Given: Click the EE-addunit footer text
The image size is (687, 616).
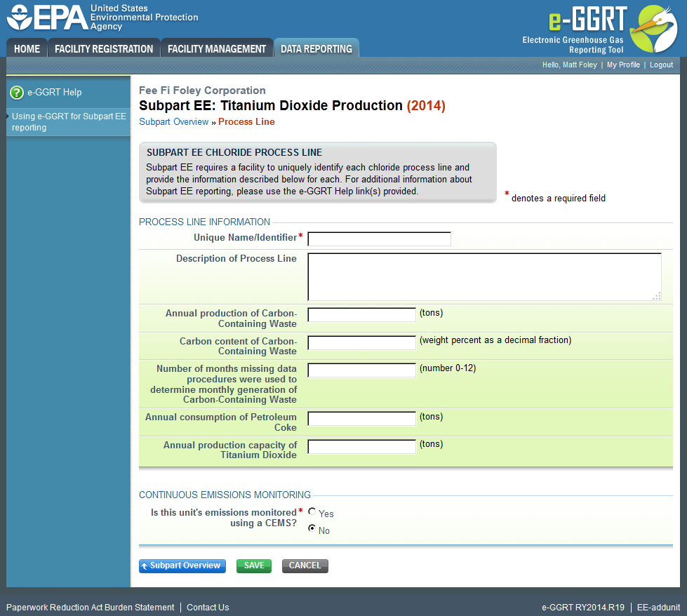Looking at the screenshot, I should pos(658,608).
